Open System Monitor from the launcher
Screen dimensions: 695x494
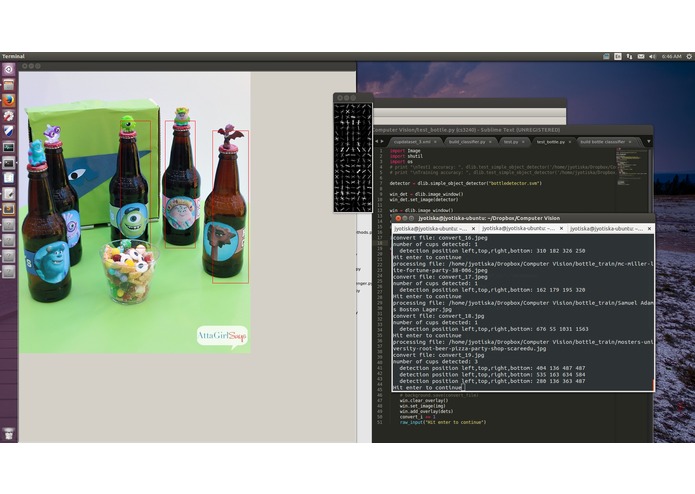click(8, 147)
